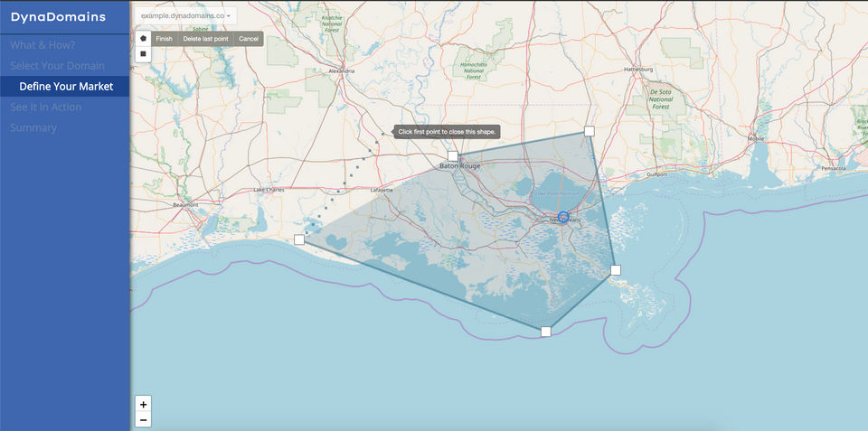Click the De Soto National Forest label
The height and width of the screenshot is (431, 868).
pos(660,100)
